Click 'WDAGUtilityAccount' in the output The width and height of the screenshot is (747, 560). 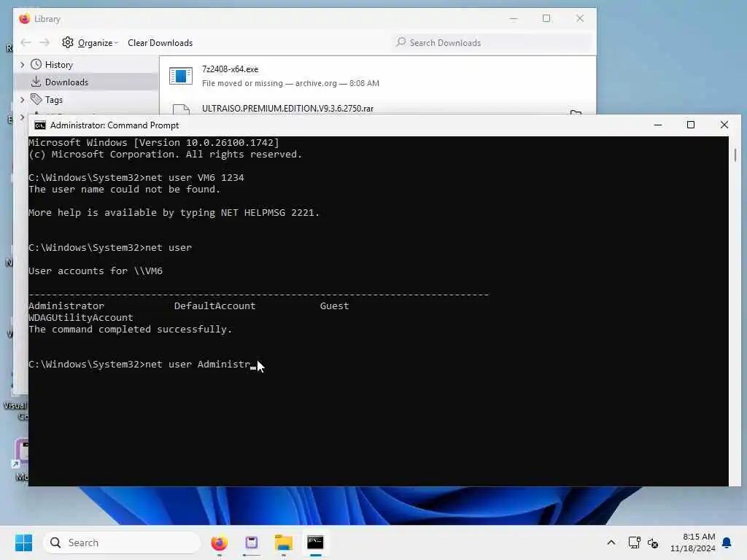(80, 318)
